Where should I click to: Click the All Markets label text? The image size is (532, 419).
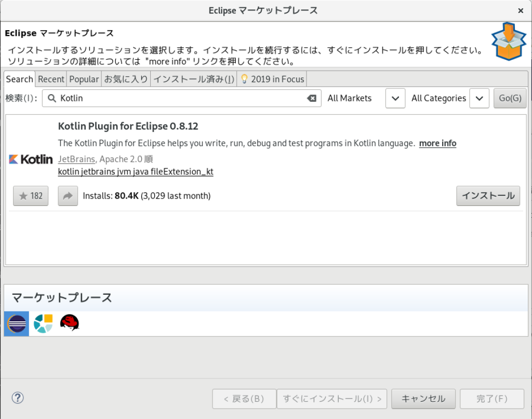(350, 98)
